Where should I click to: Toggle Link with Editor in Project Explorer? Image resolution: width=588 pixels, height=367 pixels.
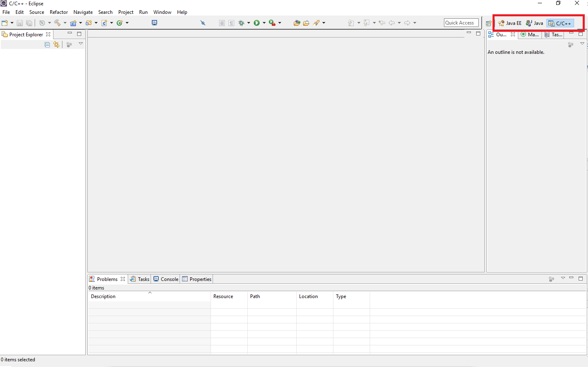(x=56, y=44)
